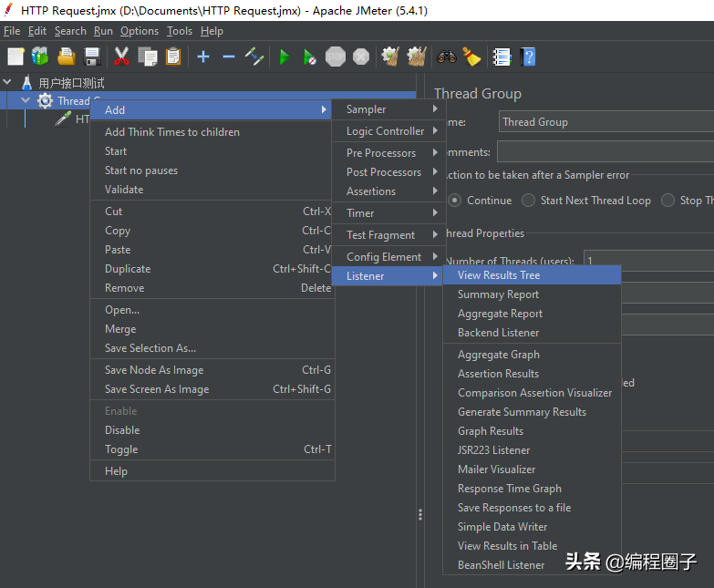This screenshot has height=588, width=714.
Task: Open the Run menu
Action: point(103,31)
